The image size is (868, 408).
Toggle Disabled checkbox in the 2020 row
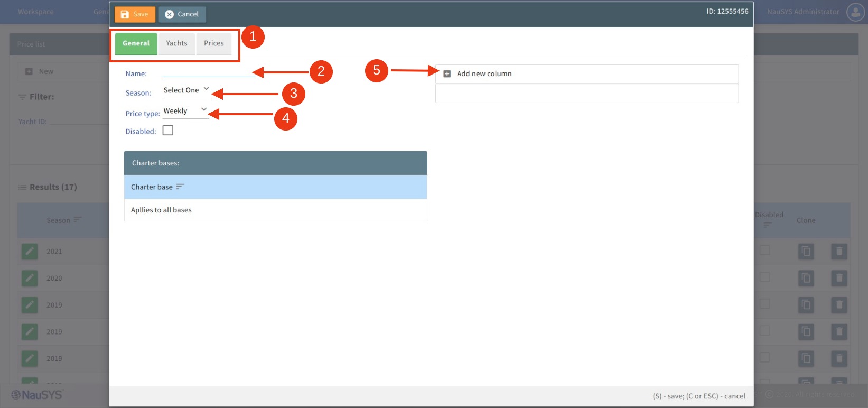(764, 277)
